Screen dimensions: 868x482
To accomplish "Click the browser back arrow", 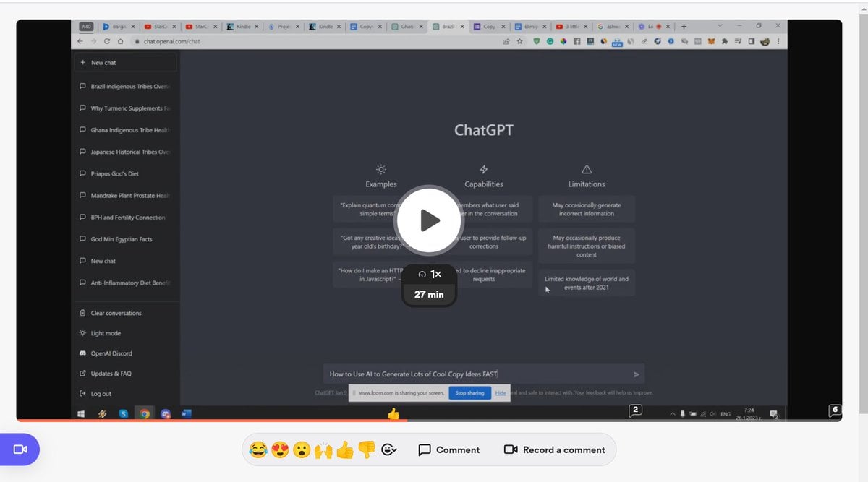I will click(80, 41).
